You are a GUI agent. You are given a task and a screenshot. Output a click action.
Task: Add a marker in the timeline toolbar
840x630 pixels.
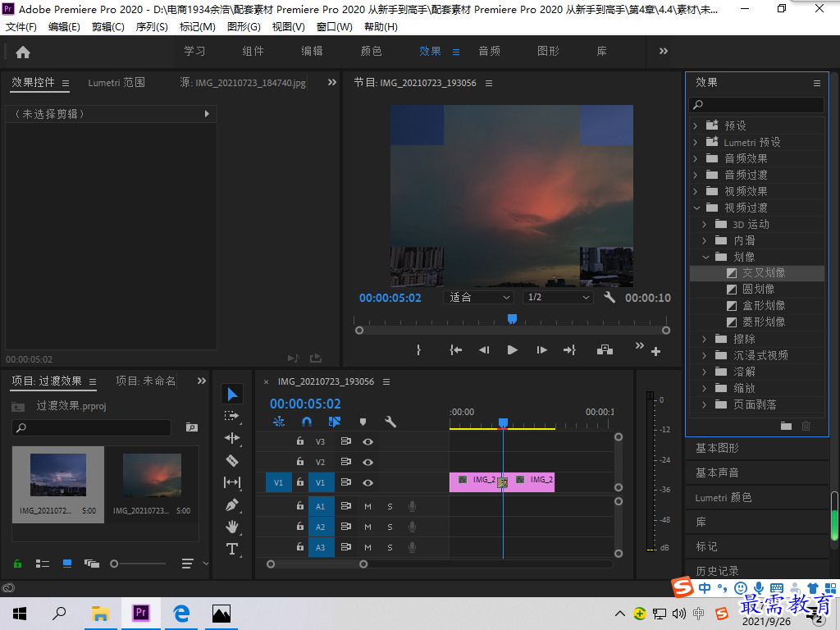pos(363,422)
